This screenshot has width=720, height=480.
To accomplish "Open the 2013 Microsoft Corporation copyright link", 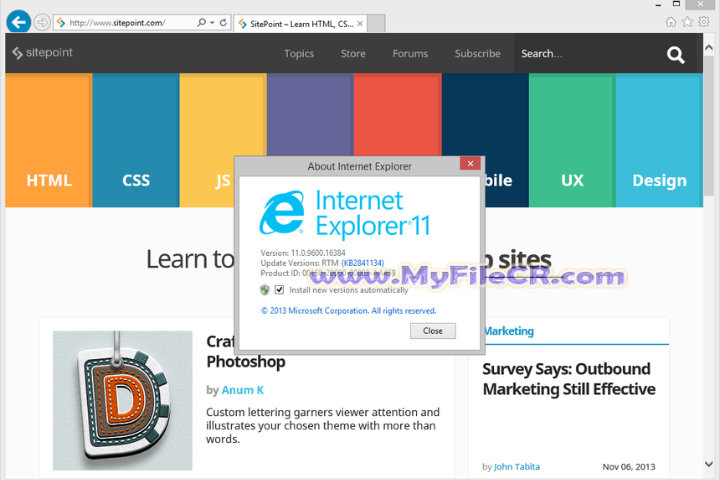I will (x=349, y=311).
